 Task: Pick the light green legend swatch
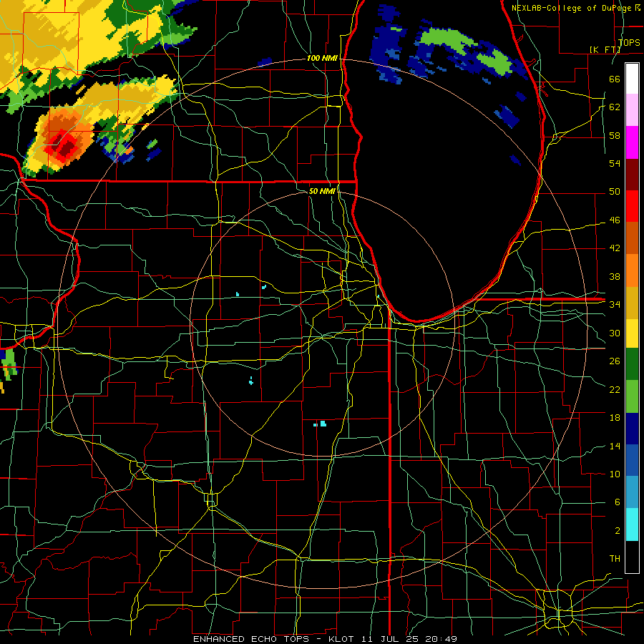[x=632, y=396]
